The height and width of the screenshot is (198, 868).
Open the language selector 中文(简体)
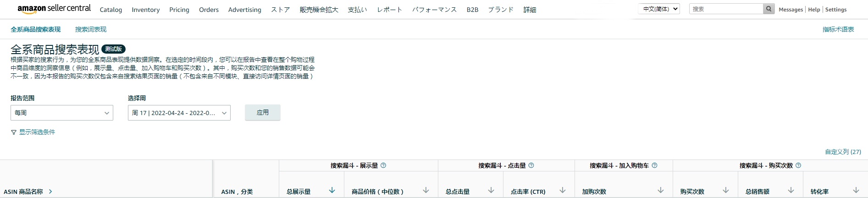659,9
